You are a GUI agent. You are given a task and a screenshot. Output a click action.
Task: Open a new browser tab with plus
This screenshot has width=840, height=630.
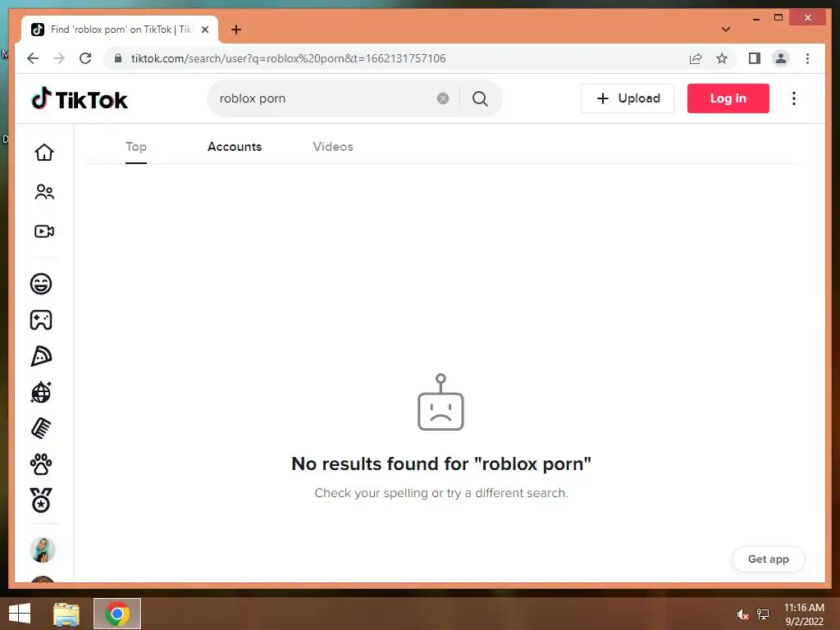[x=235, y=30]
